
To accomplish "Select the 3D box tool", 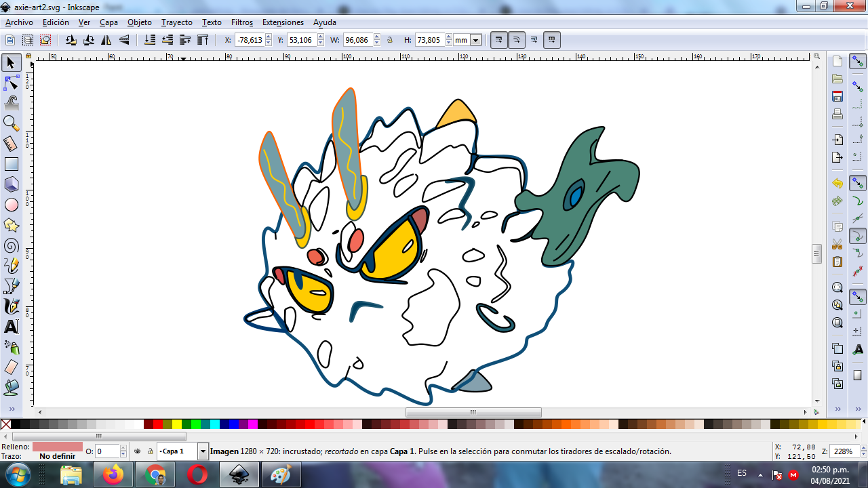I will 11,184.
